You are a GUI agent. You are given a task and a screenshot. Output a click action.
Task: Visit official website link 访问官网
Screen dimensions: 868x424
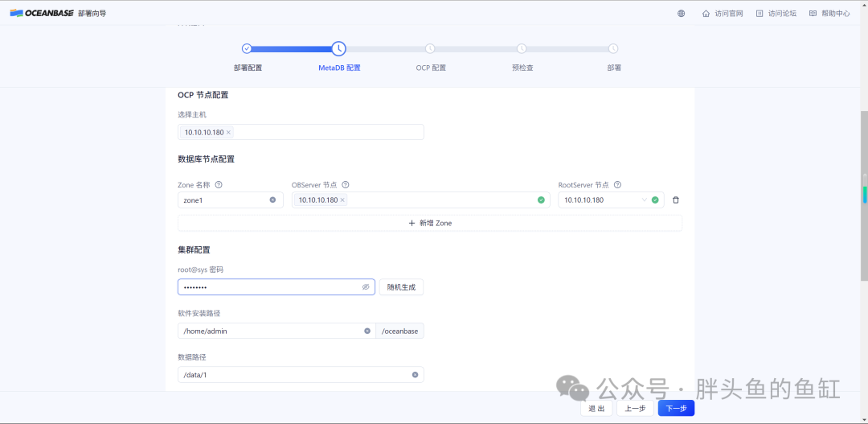[723, 14]
